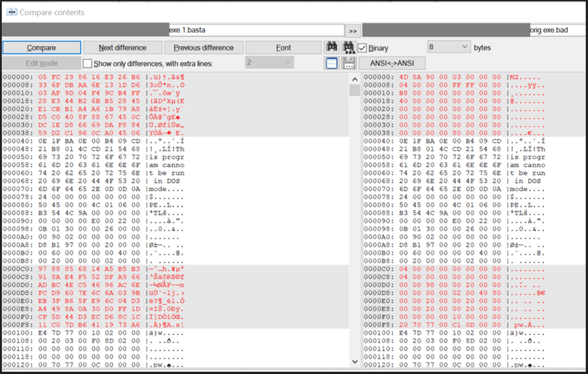The height and width of the screenshot is (374, 588).
Task: Click the binoculars Find icon
Action: pyautogui.click(x=331, y=47)
